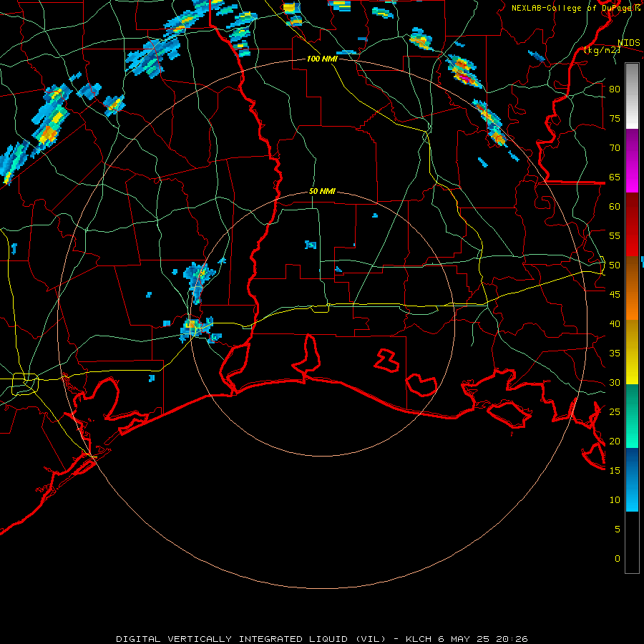Click the "NIDS" label above the scale

coord(628,43)
